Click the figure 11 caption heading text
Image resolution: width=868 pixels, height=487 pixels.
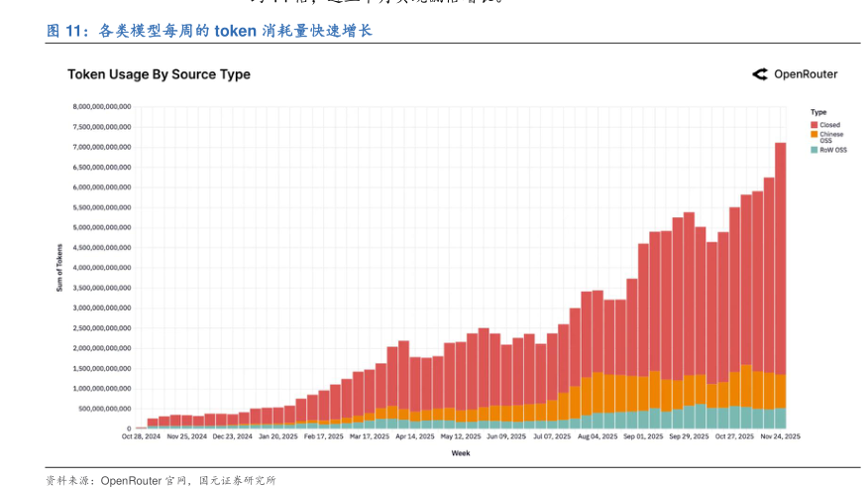tap(209, 32)
